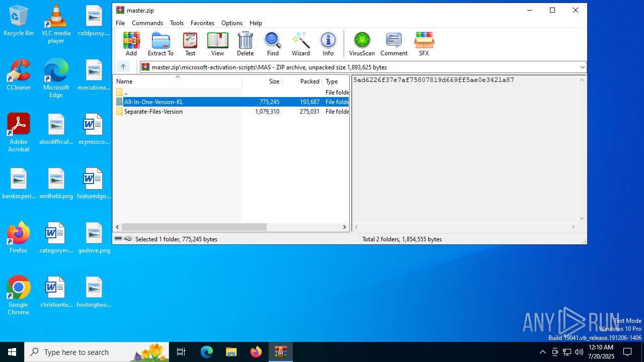Open Google Chrome desktop shortcut
Image resolution: width=644 pixels, height=362 pixels.
pyautogui.click(x=19, y=296)
